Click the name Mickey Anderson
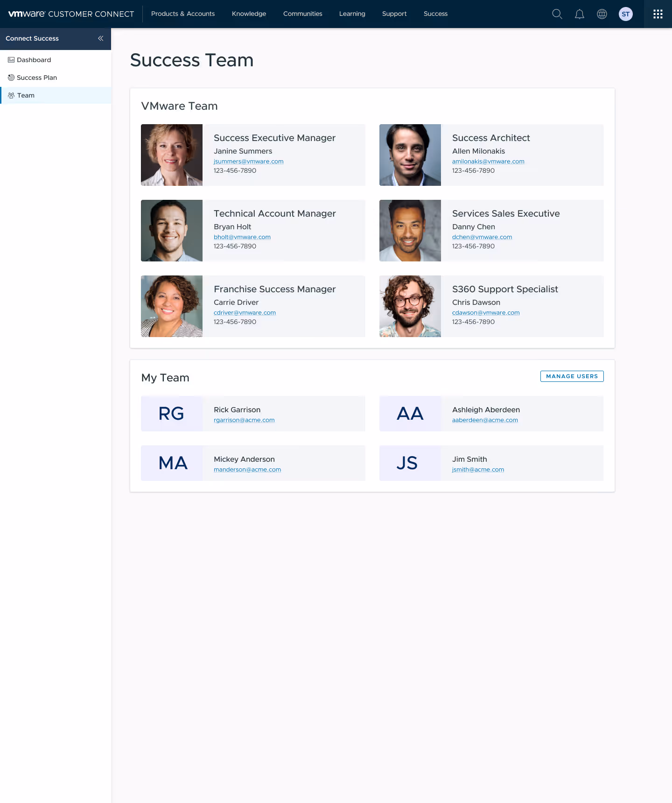This screenshot has width=672, height=803. [x=244, y=459]
